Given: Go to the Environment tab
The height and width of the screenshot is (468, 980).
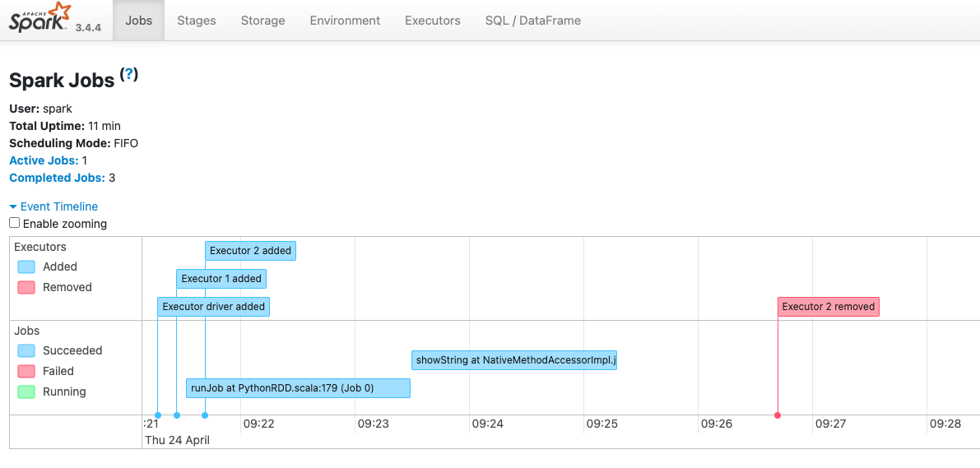Looking at the screenshot, I should pyautogui.click(x=345, y=21).
